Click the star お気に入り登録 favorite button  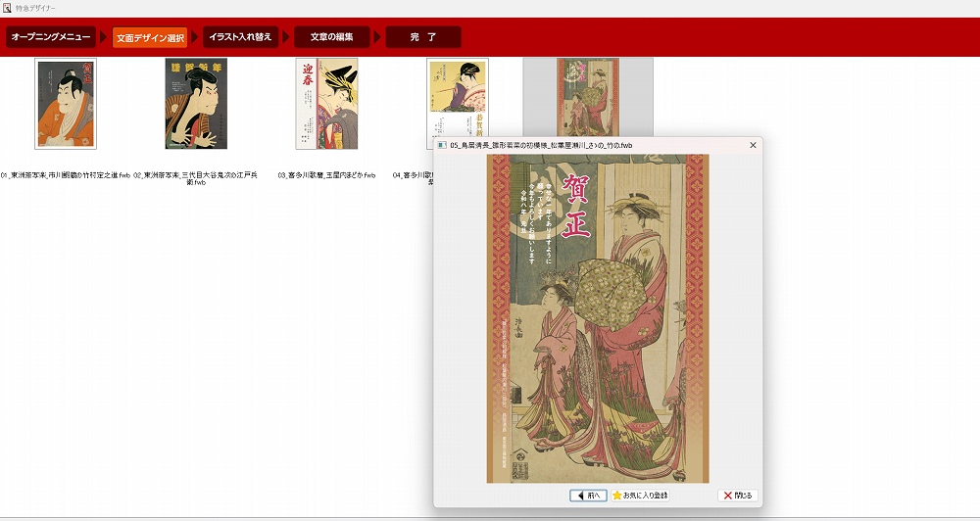641,496
